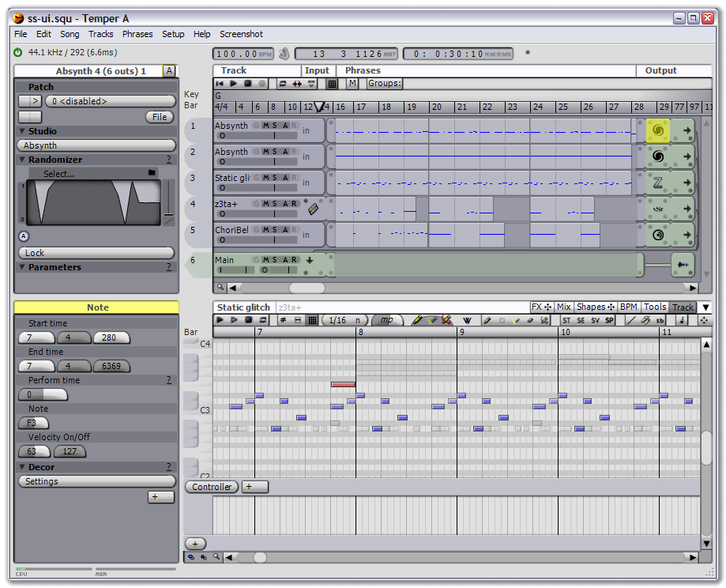Open the black triangle menu beside the Track tab
Image resolution: width=726 pixels, height=588 pixels.
[x=705, y=307]
